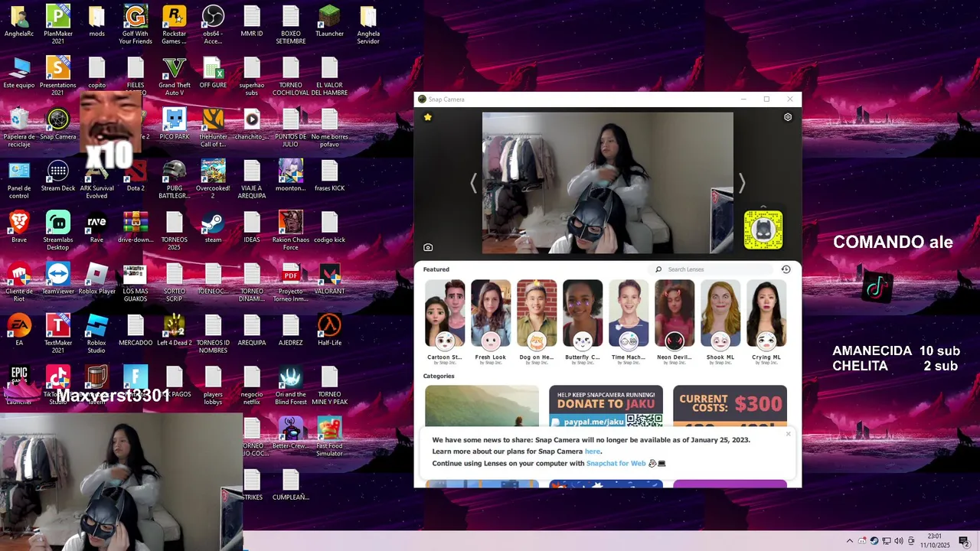980x551 pixels.
Task: Click the Batman lens snapcode
Action: [x=763, y=230]
